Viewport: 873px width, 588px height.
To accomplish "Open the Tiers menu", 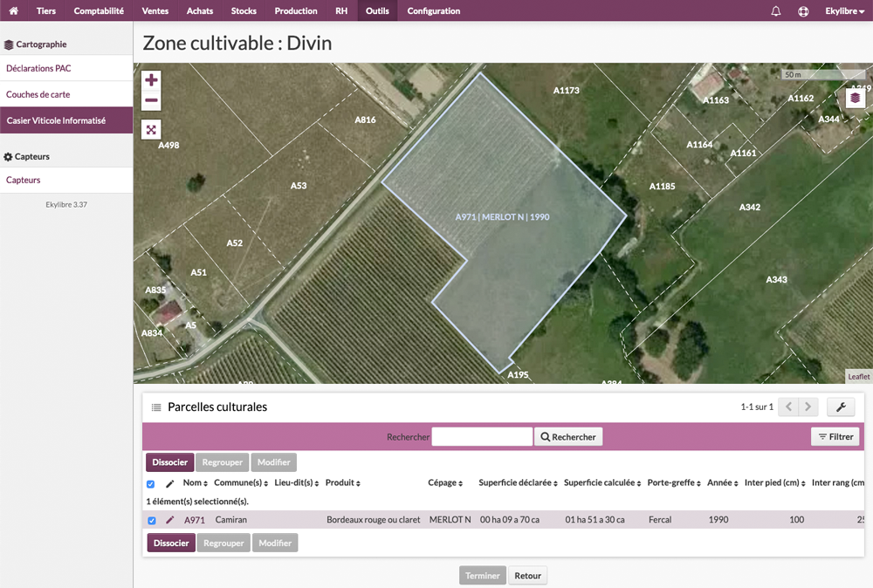I will point(46,10).
